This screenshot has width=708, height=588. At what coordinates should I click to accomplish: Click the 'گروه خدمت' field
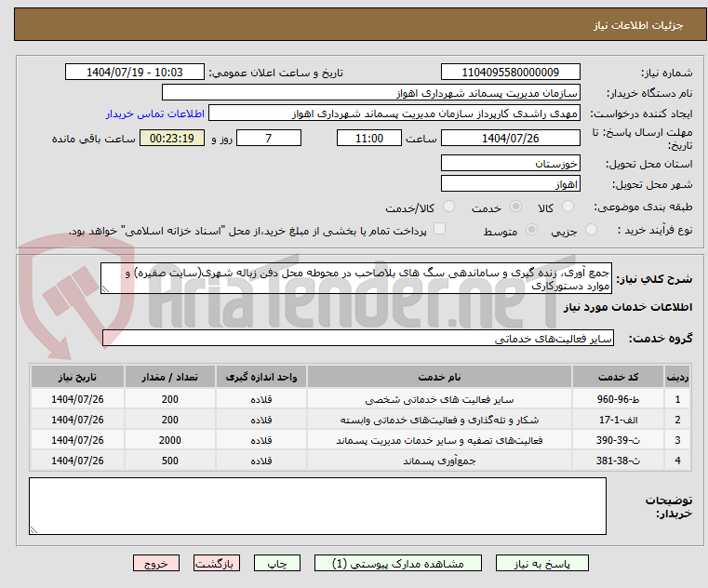[x=358, y=339]
